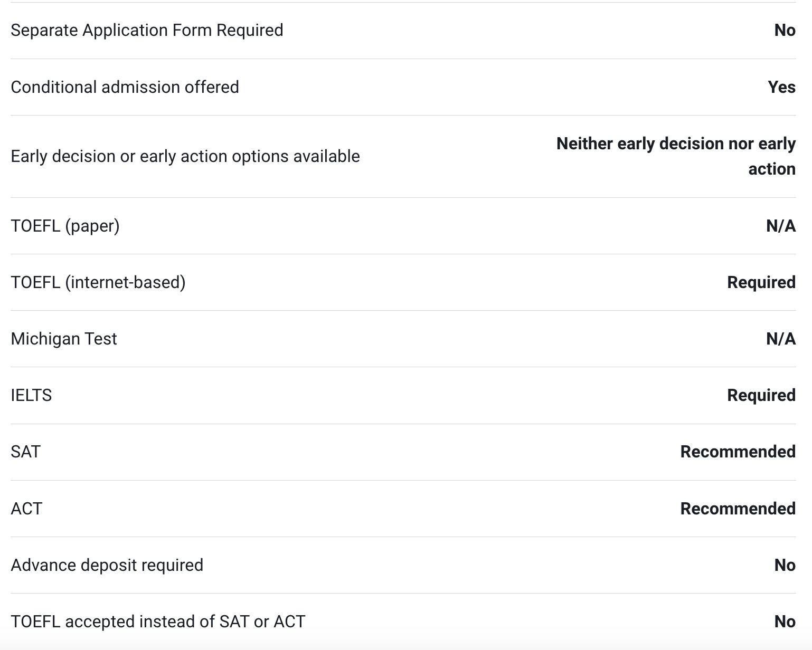Image resolution: width=812 pixels, height=650 pixels.
Task: Select the 'ACT' row label
Action: [x=26, y=509]
